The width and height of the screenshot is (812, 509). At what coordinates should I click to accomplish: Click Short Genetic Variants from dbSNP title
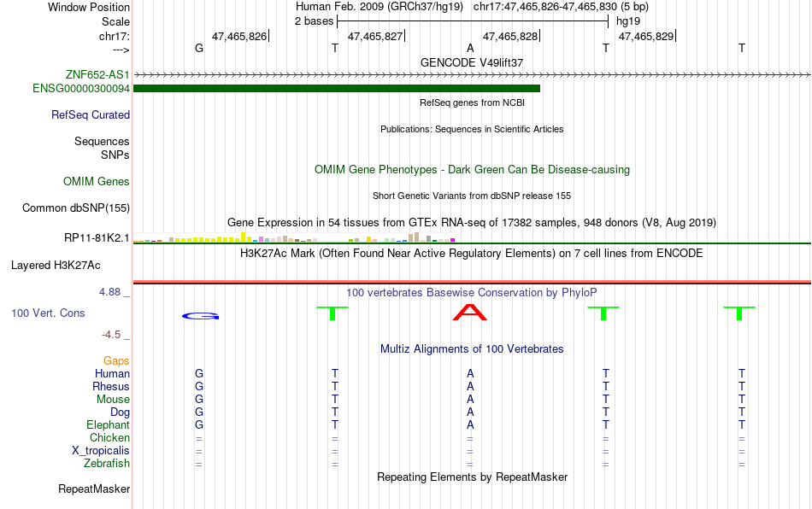click(472, 196)
